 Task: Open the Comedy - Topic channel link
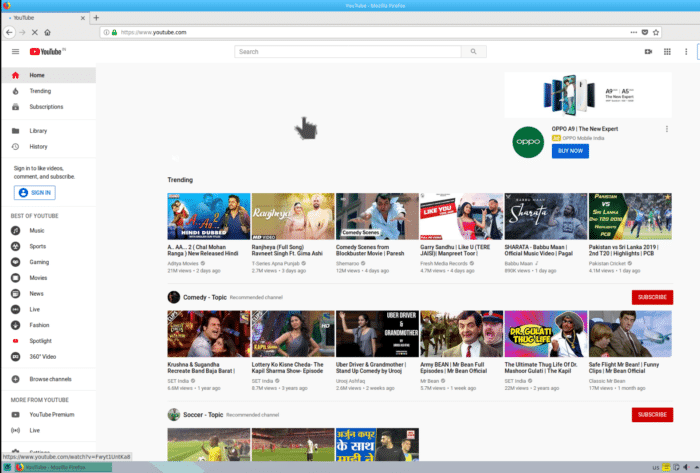point(205,297)
